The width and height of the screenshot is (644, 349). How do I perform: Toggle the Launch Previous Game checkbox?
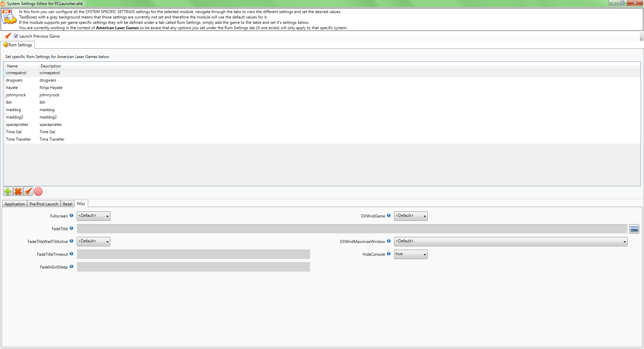click(16, 36)
